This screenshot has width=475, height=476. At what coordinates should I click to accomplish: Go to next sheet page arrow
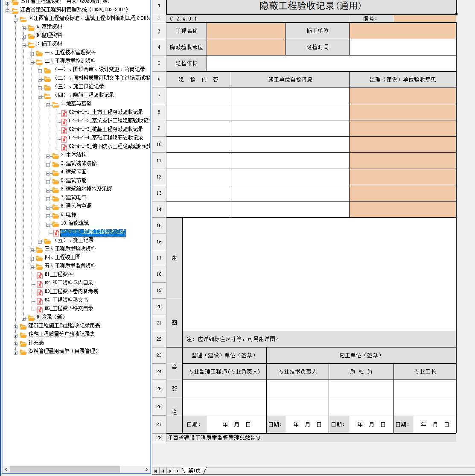[170, 471]
